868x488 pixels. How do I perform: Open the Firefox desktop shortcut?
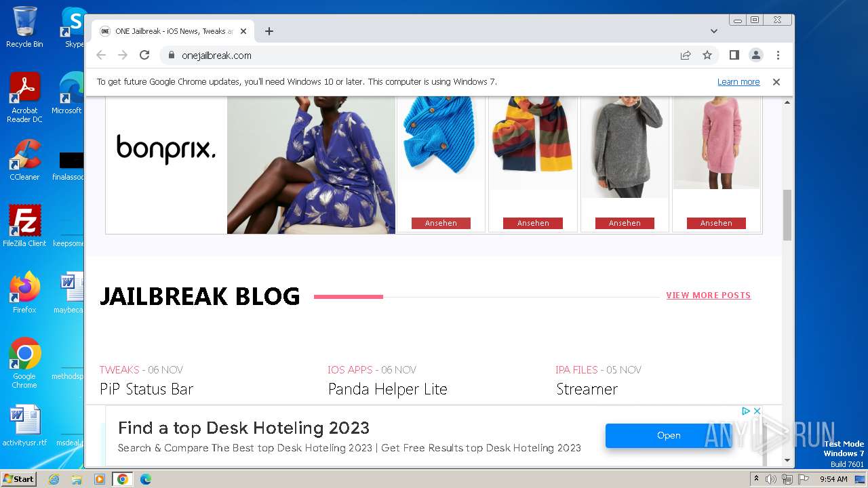(x=24, y=293)
